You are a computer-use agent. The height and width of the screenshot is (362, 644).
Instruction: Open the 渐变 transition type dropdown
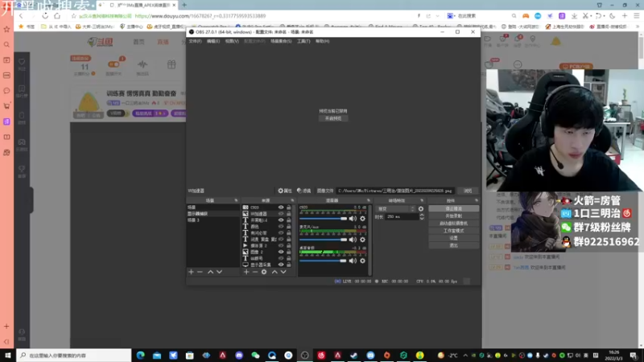(x=395, y=209)
